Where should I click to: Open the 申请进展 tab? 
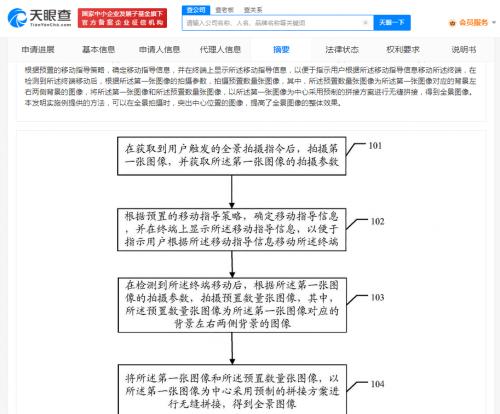(38, 50)
